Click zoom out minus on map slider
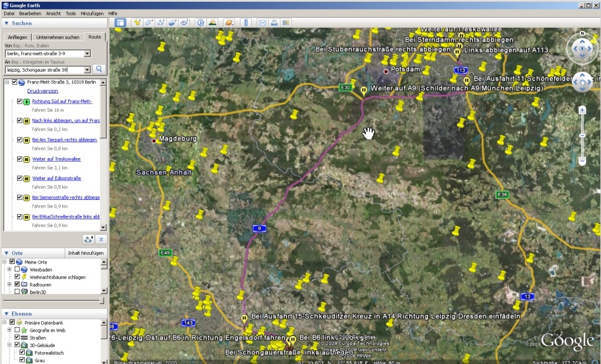The width and height of the screenshot is (601, 364). click(582, 161)
